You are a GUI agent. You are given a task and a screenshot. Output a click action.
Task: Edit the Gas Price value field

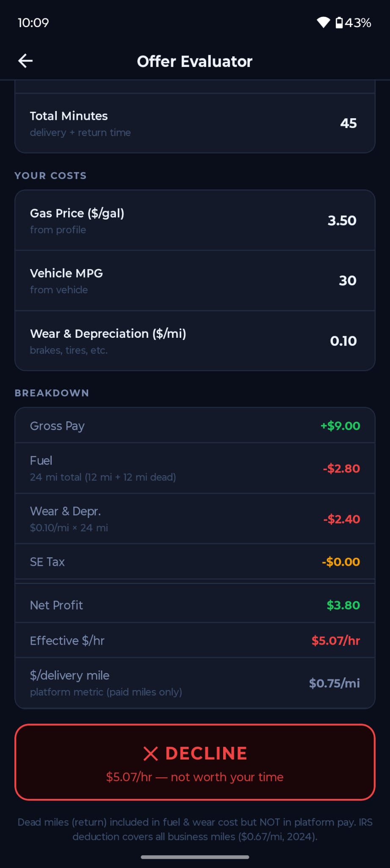tap(342, 221)
